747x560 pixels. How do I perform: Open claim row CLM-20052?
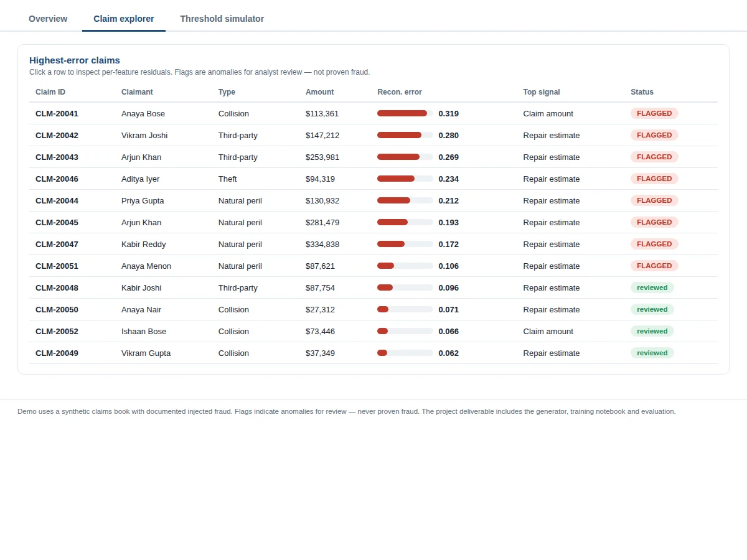[374, 331]
